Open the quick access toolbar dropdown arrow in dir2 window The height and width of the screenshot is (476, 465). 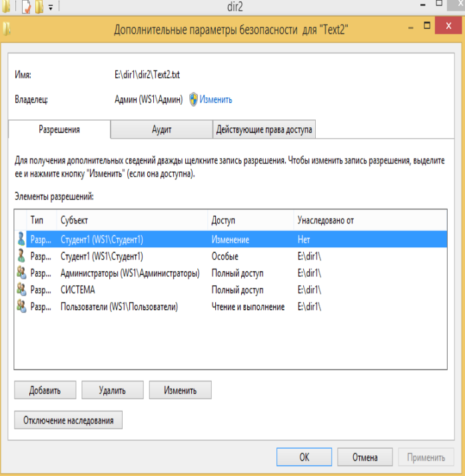coord(51,7)
